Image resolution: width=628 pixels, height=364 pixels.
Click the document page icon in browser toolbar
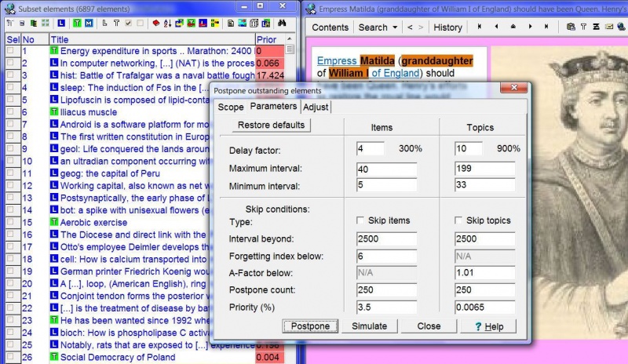(x=230, y=24)
